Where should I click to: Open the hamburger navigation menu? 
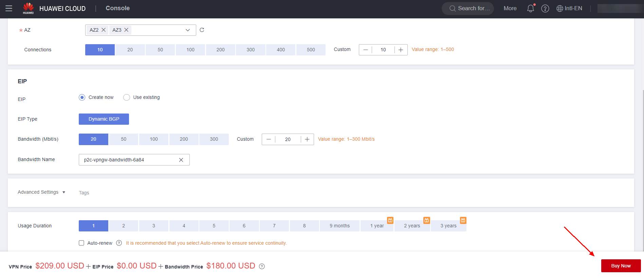tap(9, 8)
